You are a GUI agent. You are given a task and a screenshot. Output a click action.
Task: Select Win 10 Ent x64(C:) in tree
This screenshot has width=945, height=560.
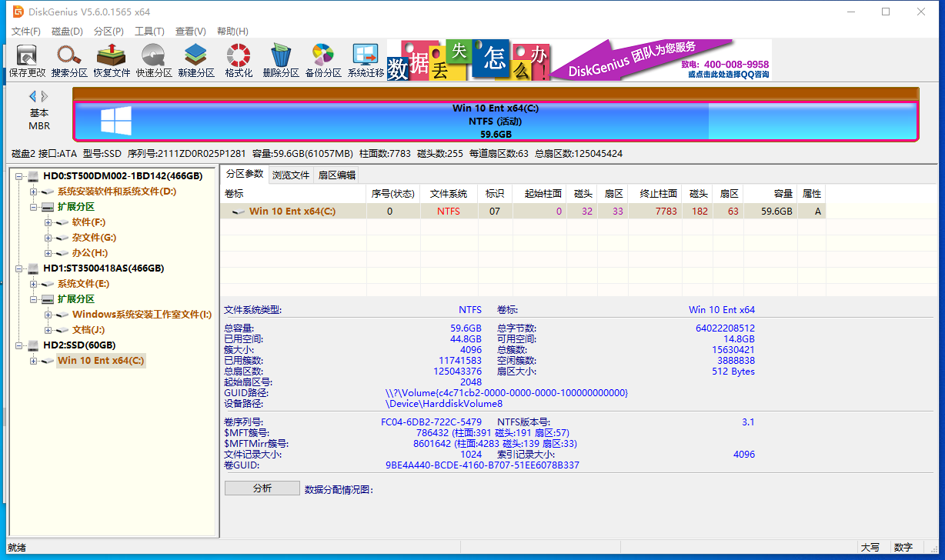pyautogui.click(x=101, y=361)
